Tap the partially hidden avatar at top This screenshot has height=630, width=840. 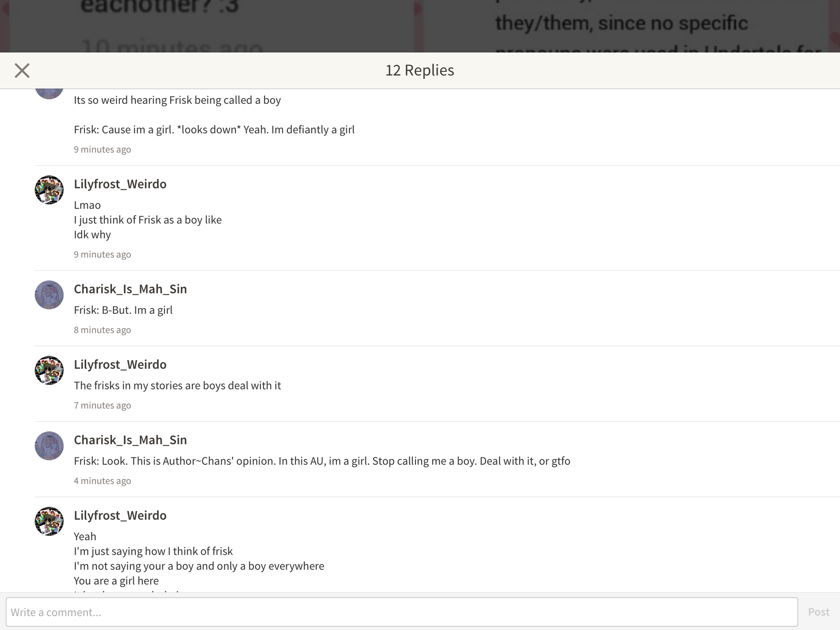click(49, 94)
